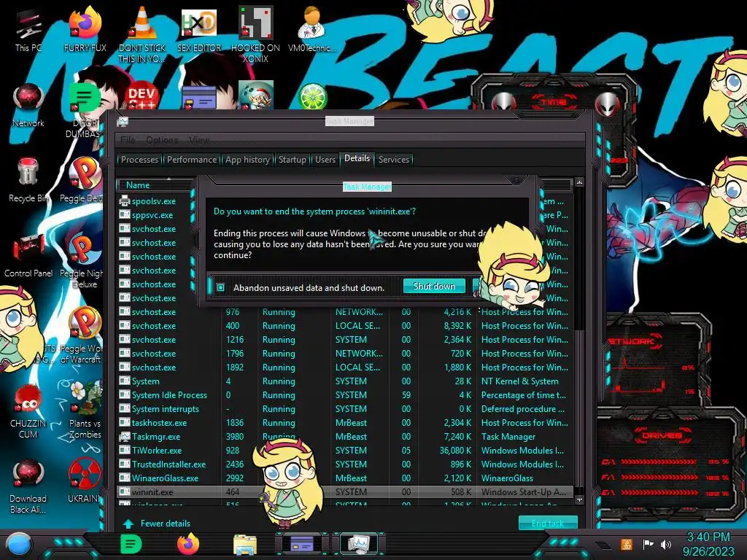Open UKRAINE radiation icon shortcut
The height and width of the screenshot is (560, 747).
click(x=85, y=481)
